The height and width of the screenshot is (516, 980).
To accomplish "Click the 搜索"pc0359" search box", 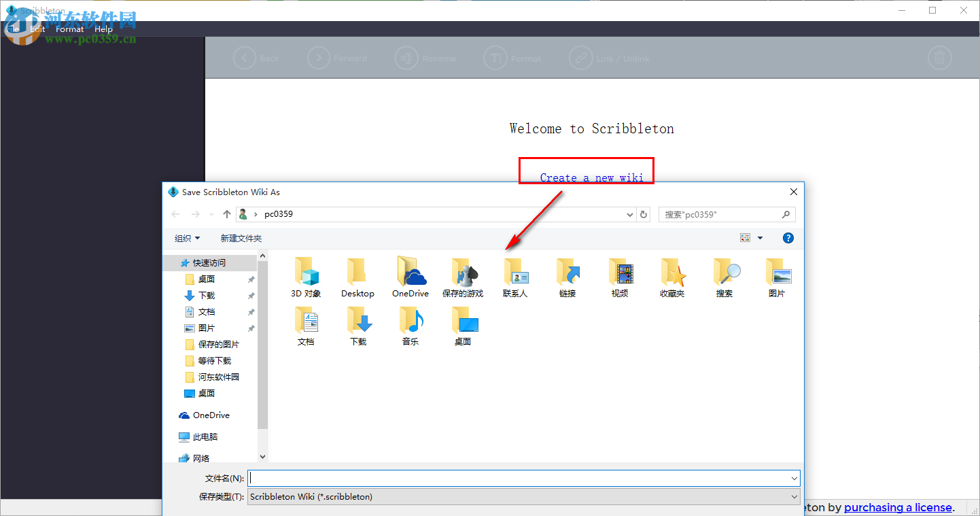I will pyautogui.click(x=727, y=214).
